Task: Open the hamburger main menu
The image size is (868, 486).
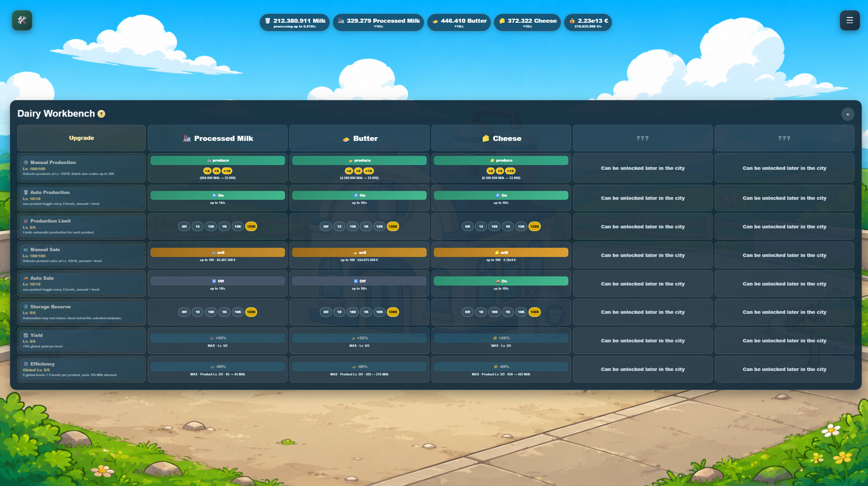Action: 849,20
